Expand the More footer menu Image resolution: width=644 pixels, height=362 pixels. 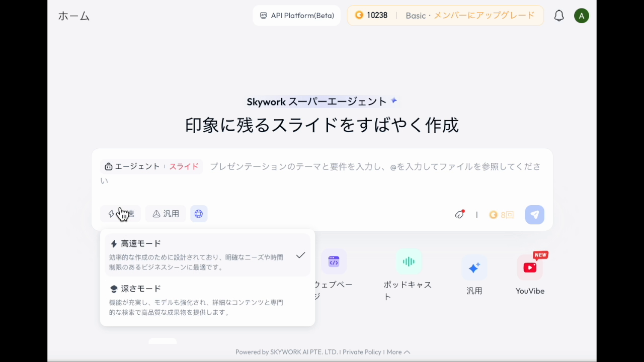pos(398,352)
